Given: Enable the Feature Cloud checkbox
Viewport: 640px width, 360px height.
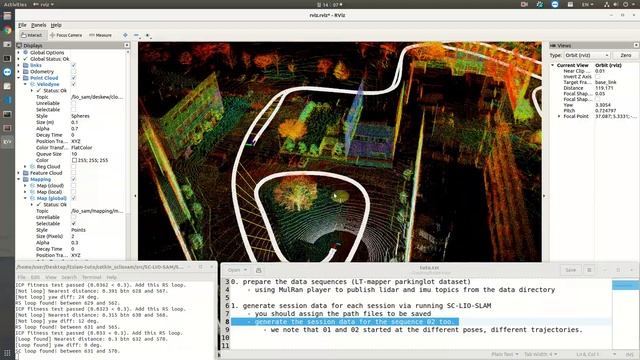Looking at the screenshot, I should 73,173.
